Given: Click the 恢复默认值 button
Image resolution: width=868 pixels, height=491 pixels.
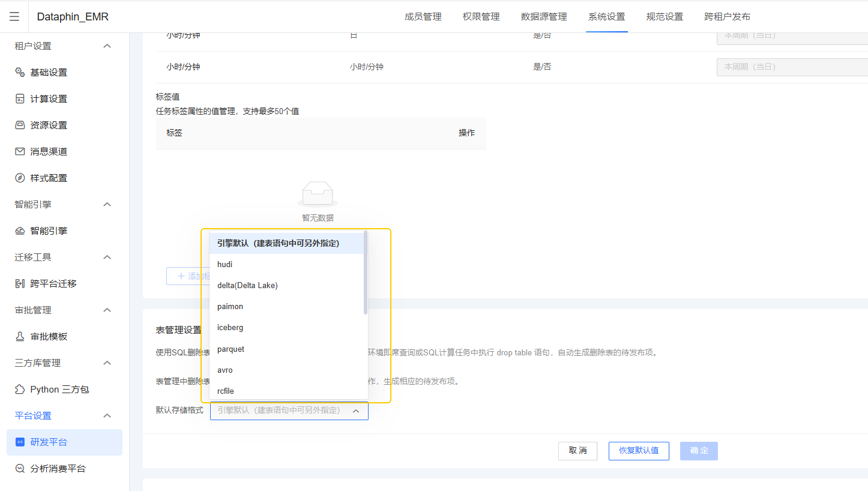Looking at the screenshot, I should coord(639,451).
